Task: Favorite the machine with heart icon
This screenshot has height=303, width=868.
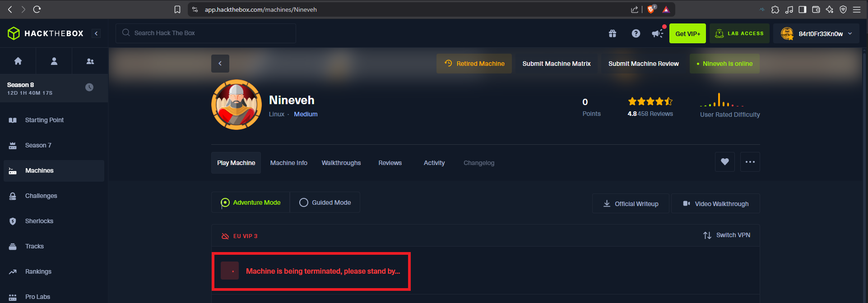Action: click(x=725, y=162)
